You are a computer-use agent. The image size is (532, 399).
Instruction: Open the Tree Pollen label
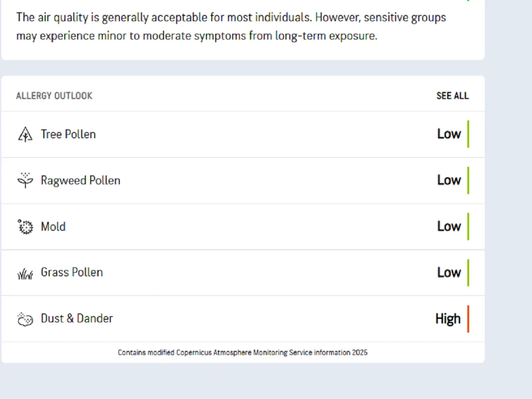click(x=68, y=134)
